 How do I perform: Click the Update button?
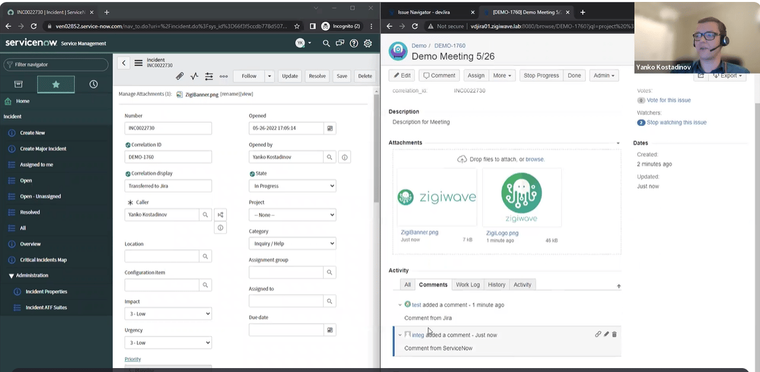290,76
